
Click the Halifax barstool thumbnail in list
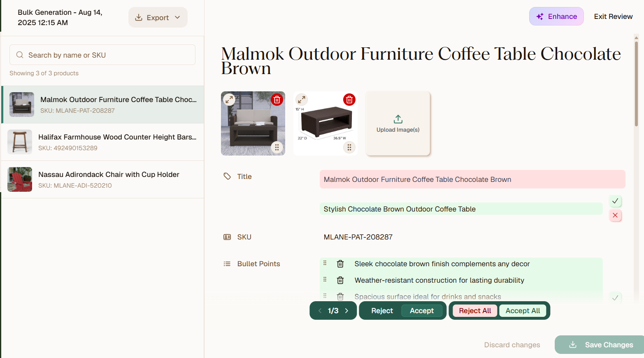click(20, 142)
